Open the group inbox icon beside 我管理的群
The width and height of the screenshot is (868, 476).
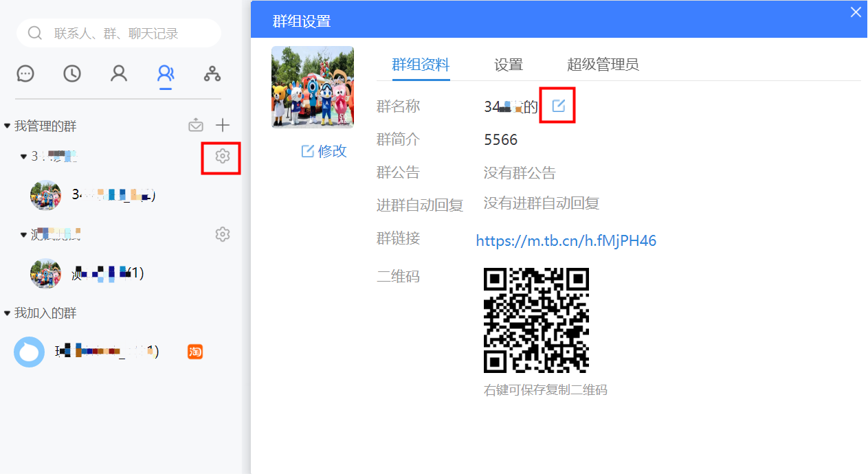(196, 126)
